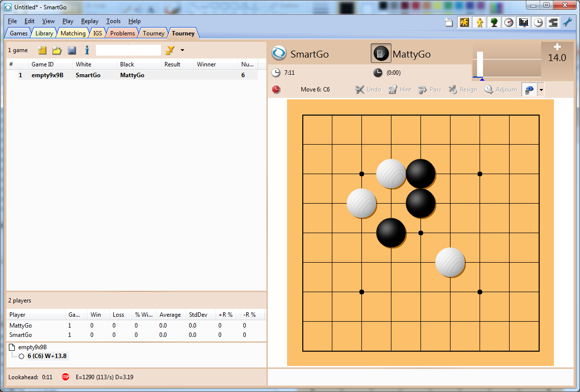Sort by Game ID column header
580x392 pixels.
pyautogui.click(x=50, y=64)
